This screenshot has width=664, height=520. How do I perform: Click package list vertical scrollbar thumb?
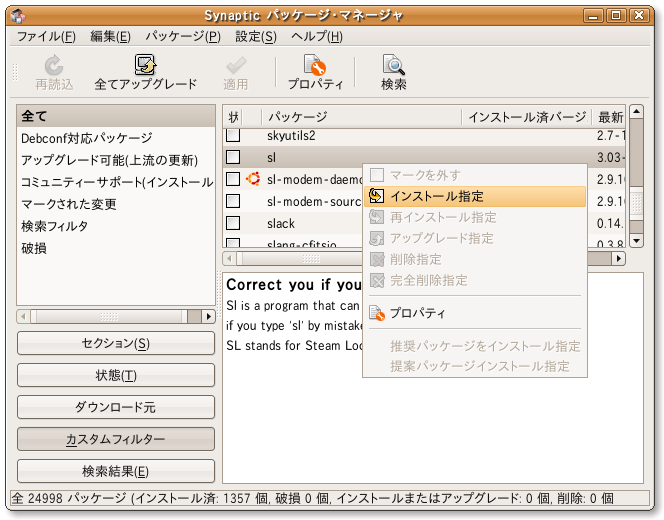(636, 203)
